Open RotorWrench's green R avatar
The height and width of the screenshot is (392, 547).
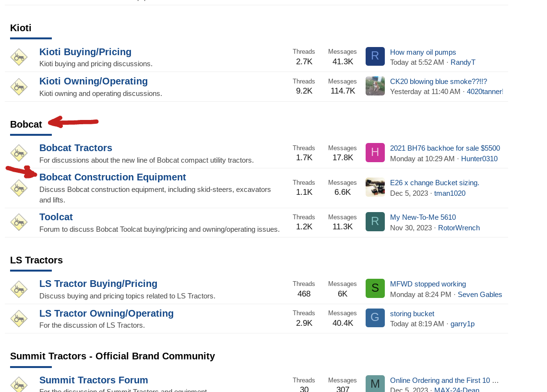[x=375, y=222]
